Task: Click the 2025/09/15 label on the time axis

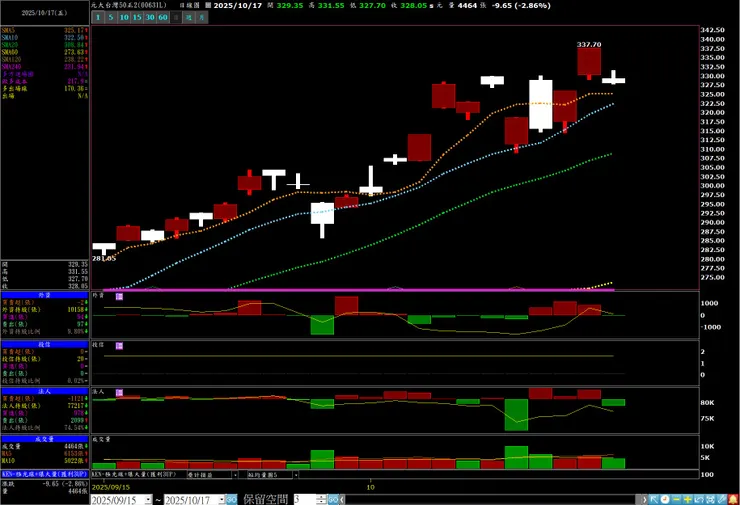Action: [x=111, y=487]
